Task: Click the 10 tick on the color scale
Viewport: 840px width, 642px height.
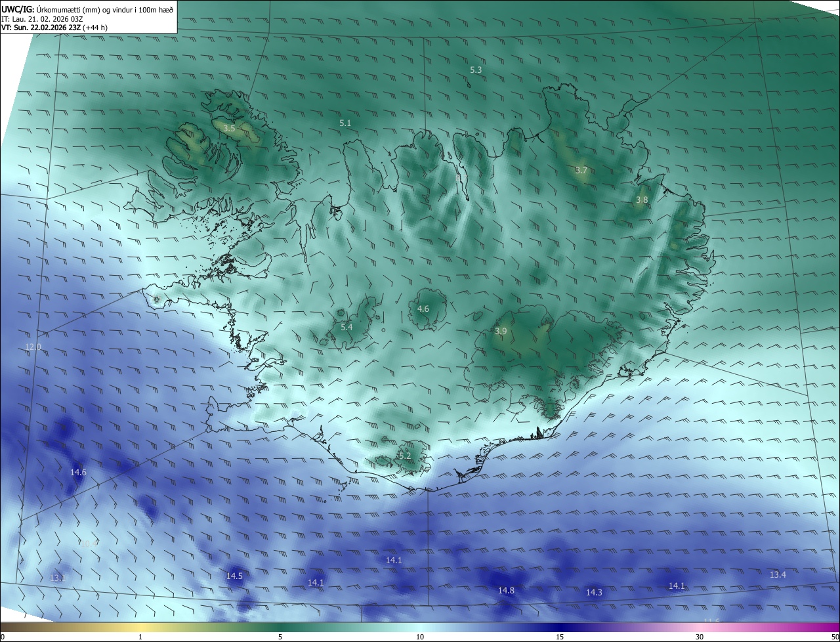Action: (420, 637)
